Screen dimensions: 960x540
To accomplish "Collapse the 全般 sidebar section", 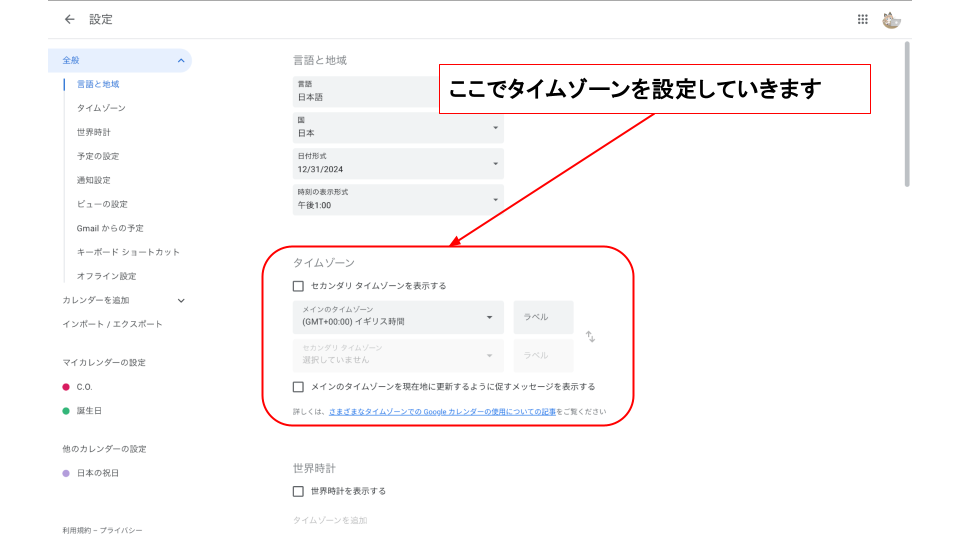I will (x=181, y=61).
